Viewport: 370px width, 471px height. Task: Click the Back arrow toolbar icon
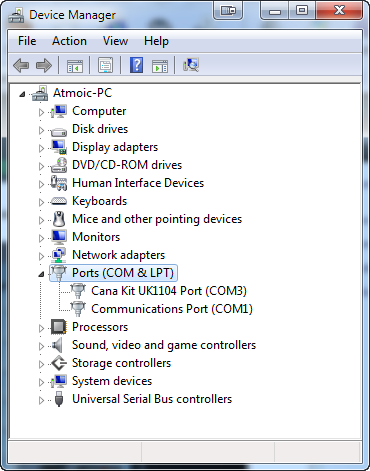(21, 65)
